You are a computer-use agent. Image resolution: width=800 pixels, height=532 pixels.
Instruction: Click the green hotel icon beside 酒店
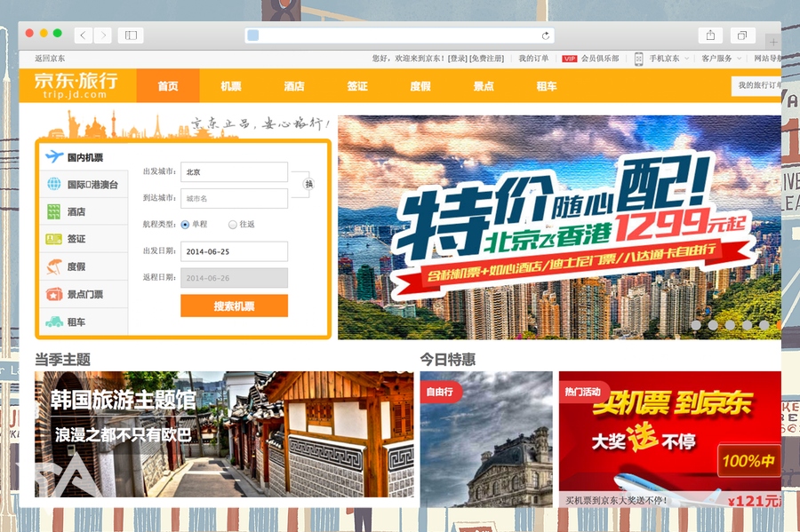[54, 211]
